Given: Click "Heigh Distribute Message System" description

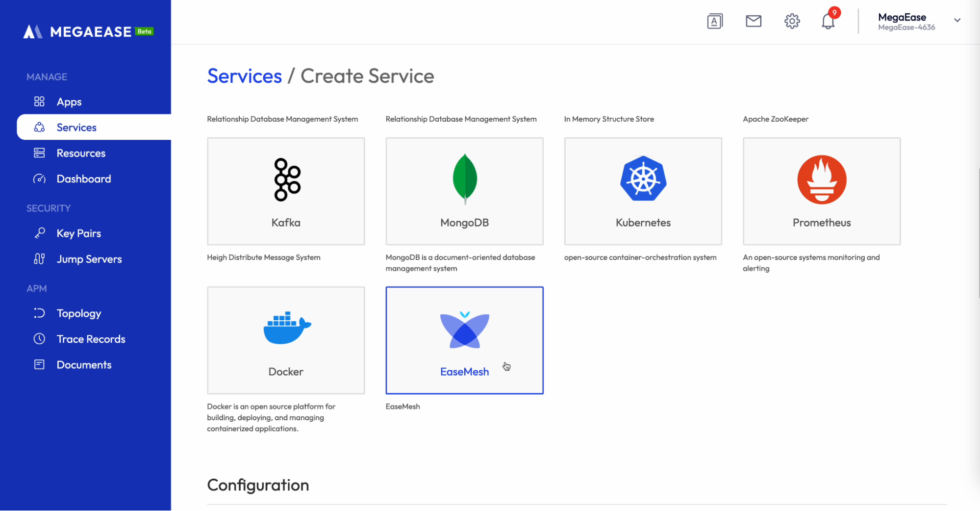Looking at the screenshot, I should pyautogui.click(x=264, y=257).
